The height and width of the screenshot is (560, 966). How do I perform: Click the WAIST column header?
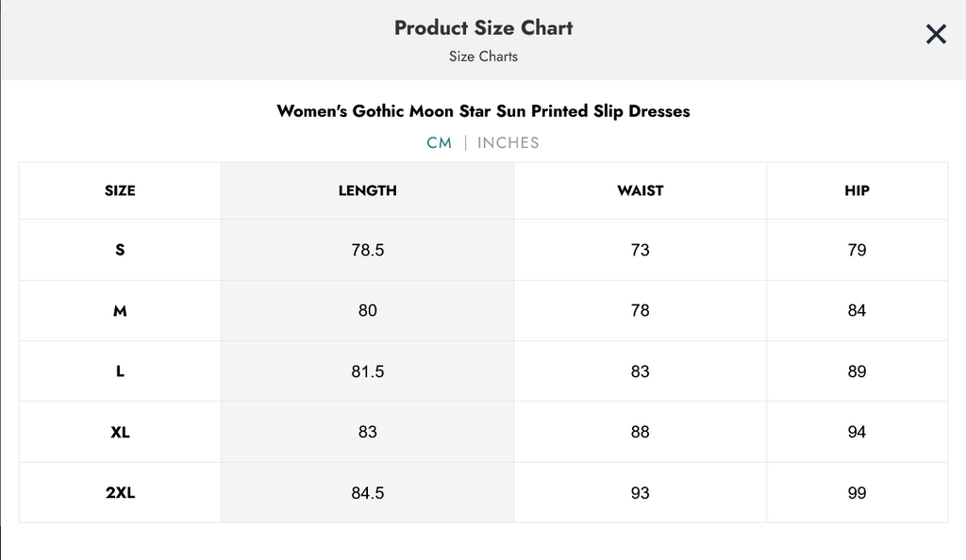tap(641, 190)
